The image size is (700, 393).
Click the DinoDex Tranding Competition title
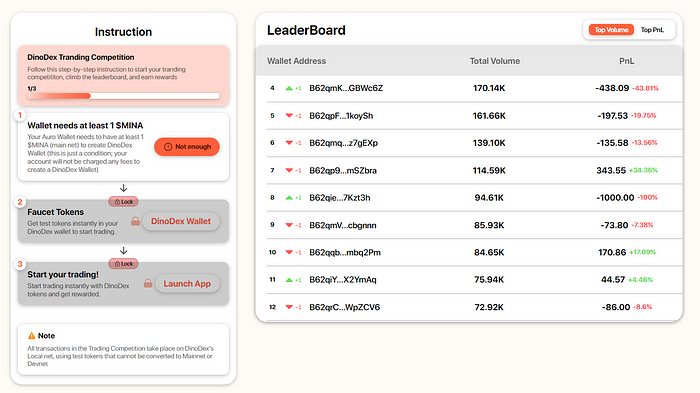81,57
